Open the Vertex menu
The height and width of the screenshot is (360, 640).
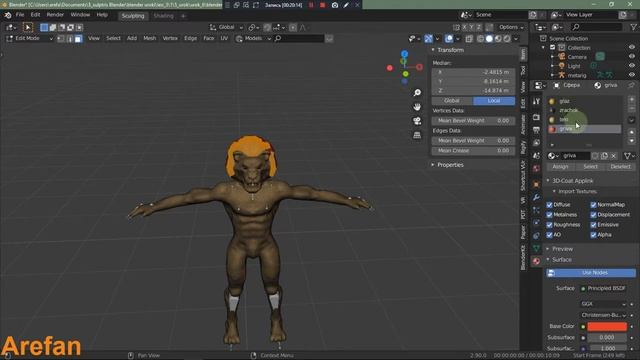tap(170, 38)
